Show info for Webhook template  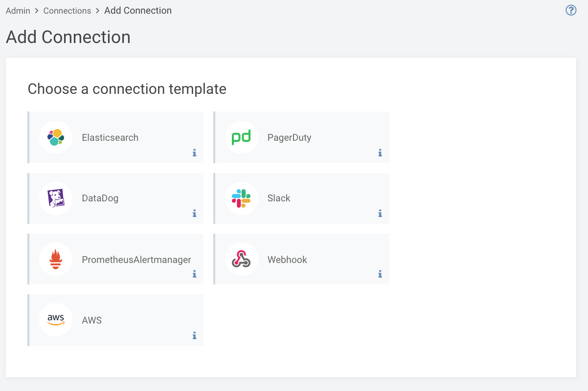[380, 274]
